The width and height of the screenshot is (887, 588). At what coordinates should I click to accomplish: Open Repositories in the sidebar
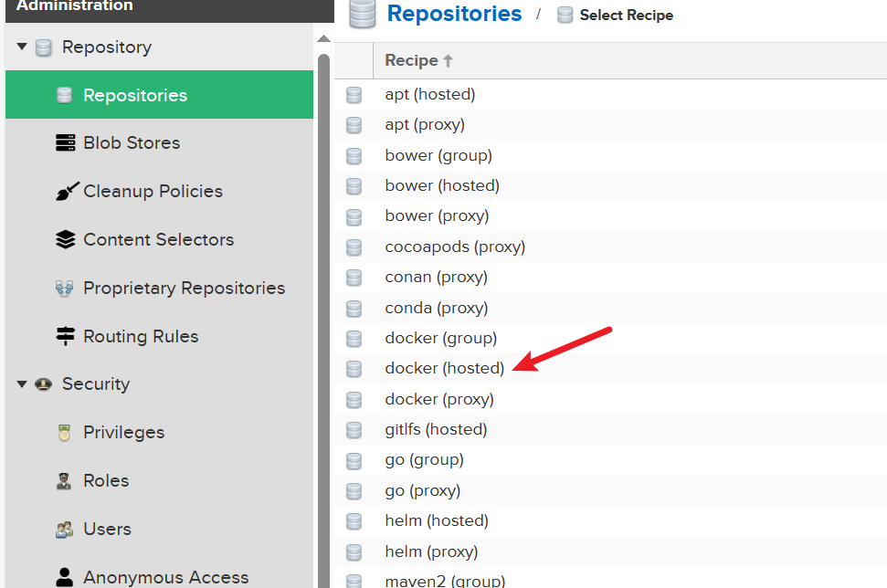pyautogui.click(x=134, y=96)
